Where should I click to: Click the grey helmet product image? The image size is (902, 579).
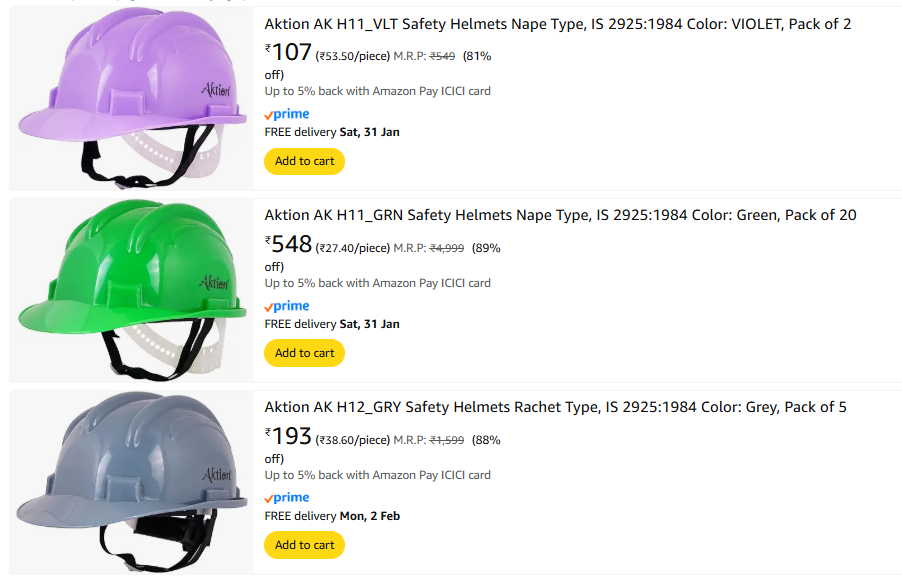click(132, 482)
